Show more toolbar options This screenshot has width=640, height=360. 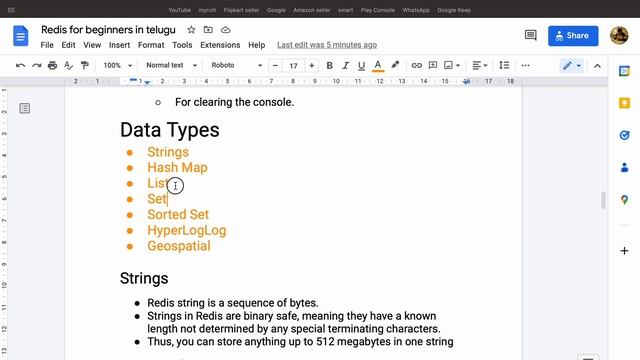525,65
